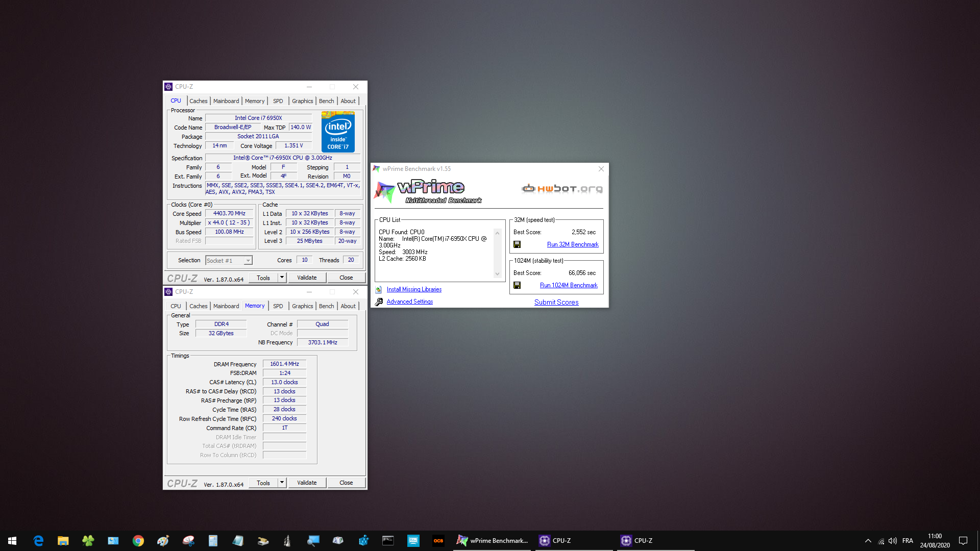Click the Advanced Settings wrench icon

[379, 302]
